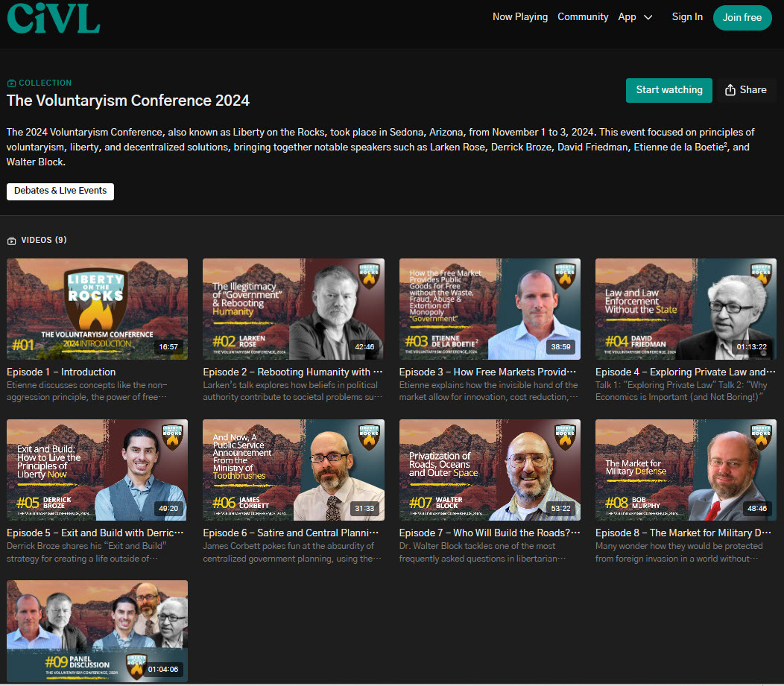Image resolution: width=784 pixels, height=686 pixels.
Task: Click the 16:57 duration badge on Episode 1
Action: [x=168, y=347]
